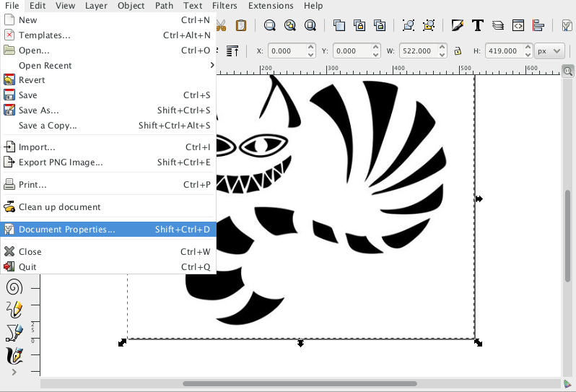
Task: Select the Pencil freehand tool
Action: (x=14, y=310)
